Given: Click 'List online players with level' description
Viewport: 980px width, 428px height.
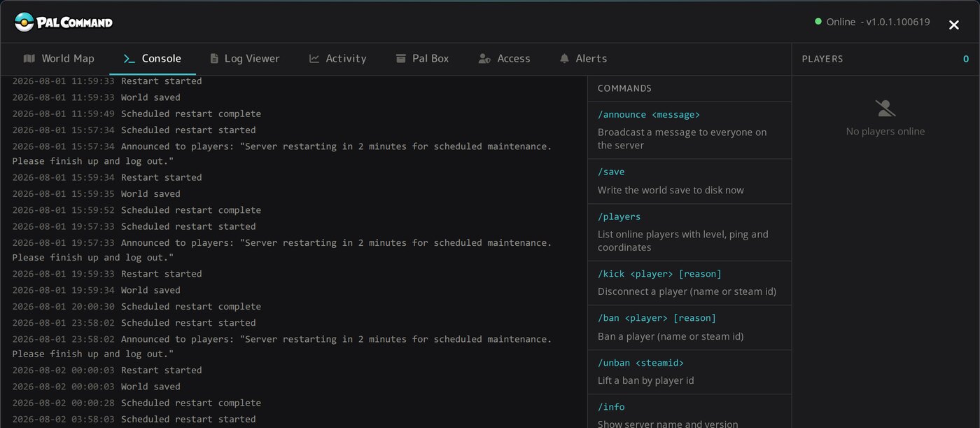Looking at the screenshot, I should click(682, 241).
